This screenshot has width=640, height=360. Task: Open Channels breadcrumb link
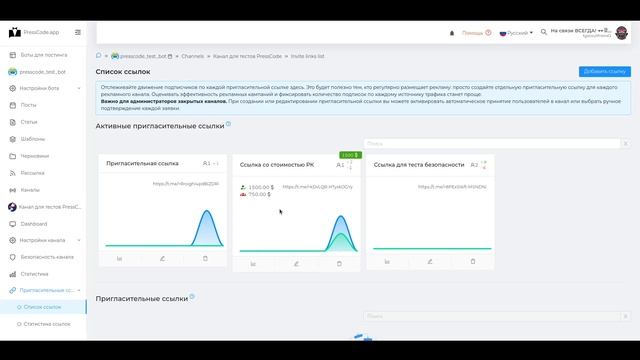(x=193, y=56)
